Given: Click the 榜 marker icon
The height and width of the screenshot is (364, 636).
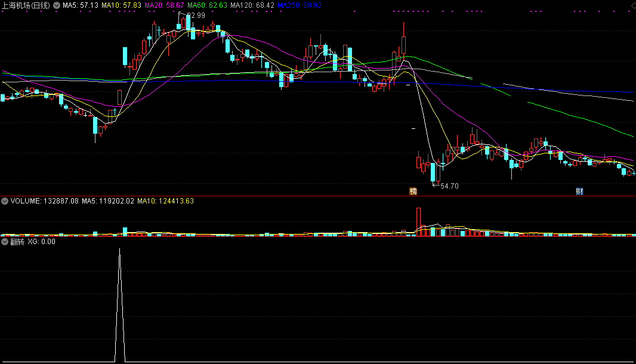Looking at the screenshot, I should click(413, 191).
